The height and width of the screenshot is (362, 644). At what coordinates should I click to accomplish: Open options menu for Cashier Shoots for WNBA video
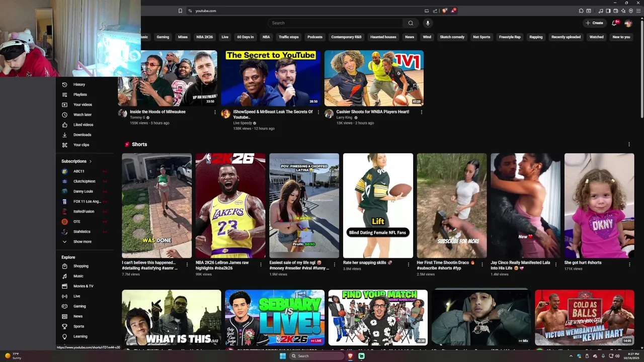(x=421, y=112)
